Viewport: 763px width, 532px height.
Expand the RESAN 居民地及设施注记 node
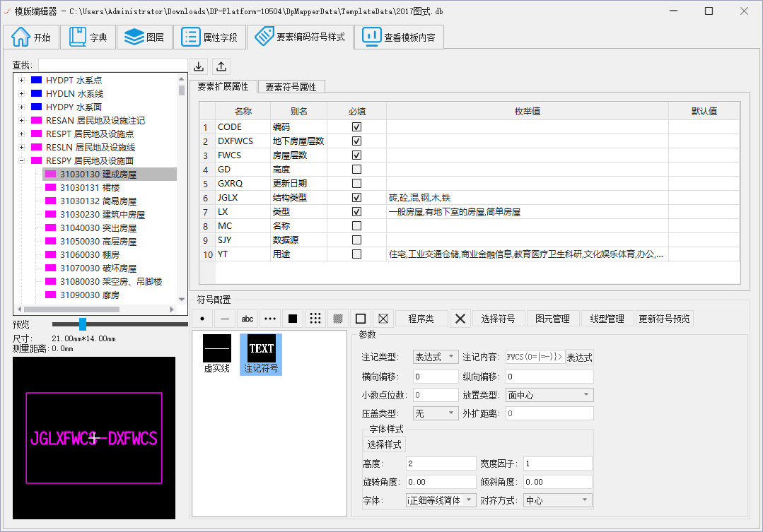(x=21, y=120)
